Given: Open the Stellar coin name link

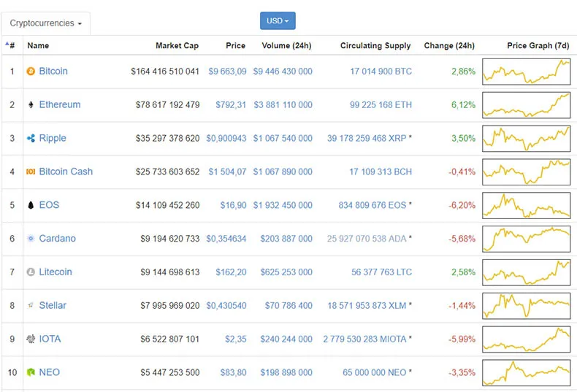Looking at the screenshot, I should click(53, 305).
